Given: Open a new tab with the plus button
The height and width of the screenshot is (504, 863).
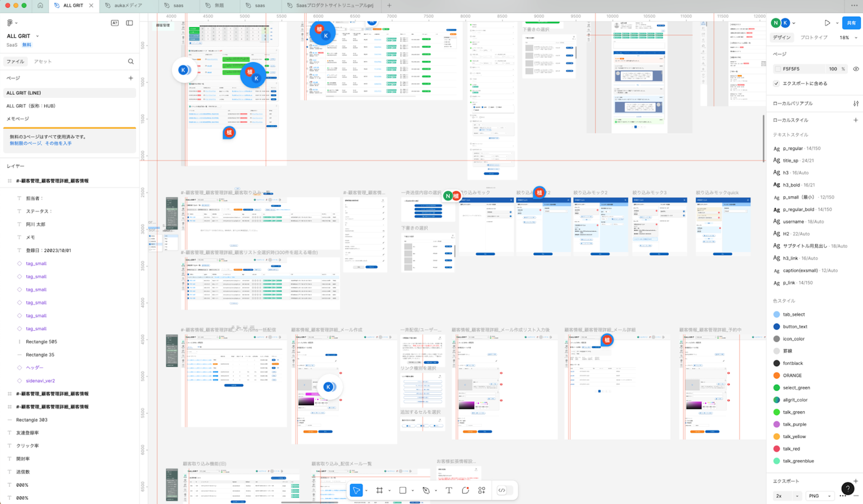Looking at the screenshot, I should point(389,5).
